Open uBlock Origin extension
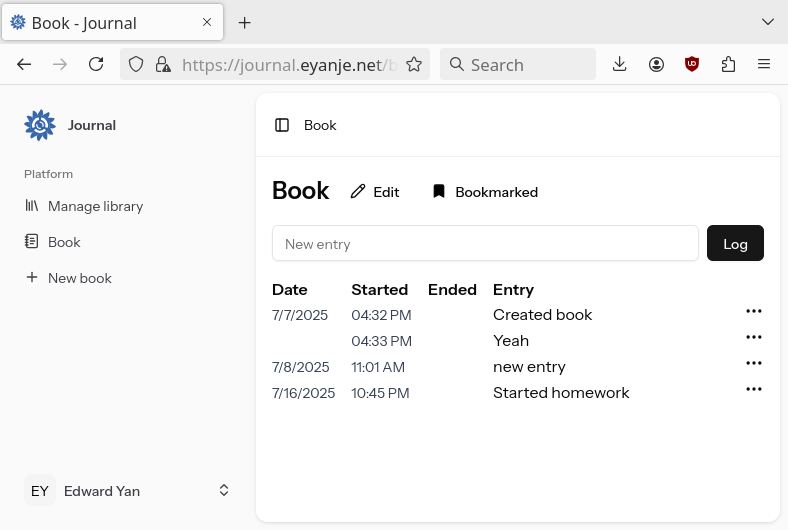This screenshot has height=530, width=788. [692, 64]
